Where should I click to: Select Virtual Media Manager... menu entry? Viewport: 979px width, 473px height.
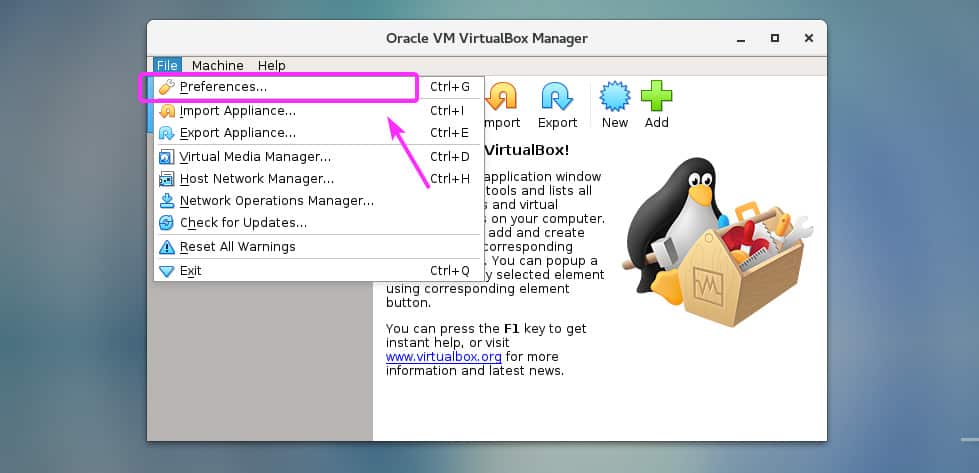[x=255, y=157]
